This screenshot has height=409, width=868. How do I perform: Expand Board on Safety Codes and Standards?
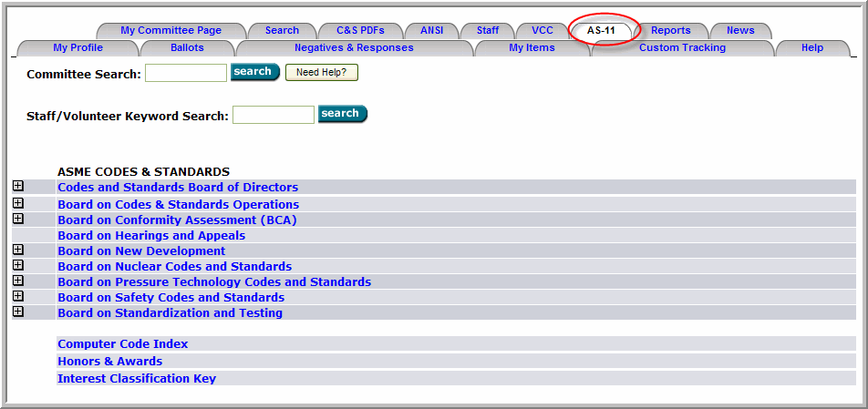click(18, 296)
